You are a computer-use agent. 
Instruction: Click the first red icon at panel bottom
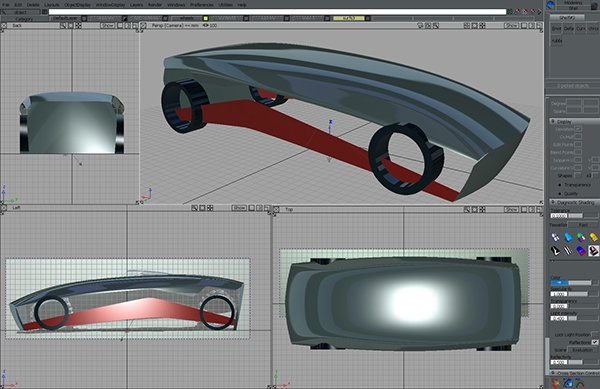[x=555, y=383]
